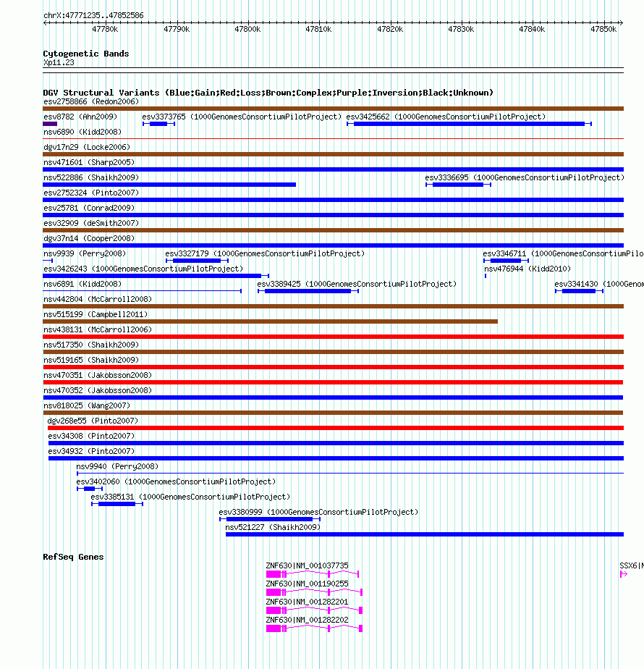Click esv3336695 variant label
The width and height of the screenshot is (644, 669).
point(525,177)
